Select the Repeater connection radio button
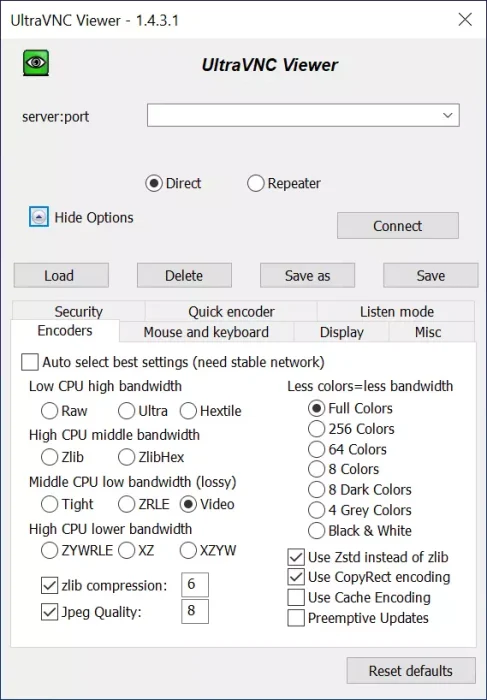The image size is (487, 700). point(255,183)
